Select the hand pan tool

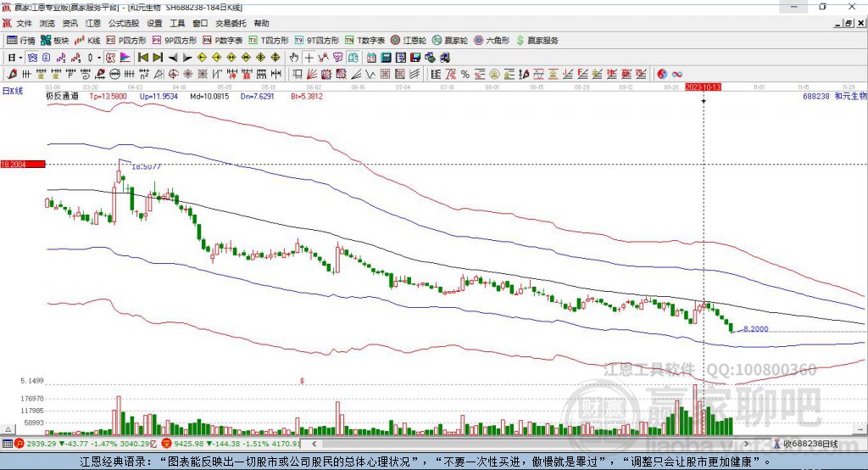pos(294,58)
